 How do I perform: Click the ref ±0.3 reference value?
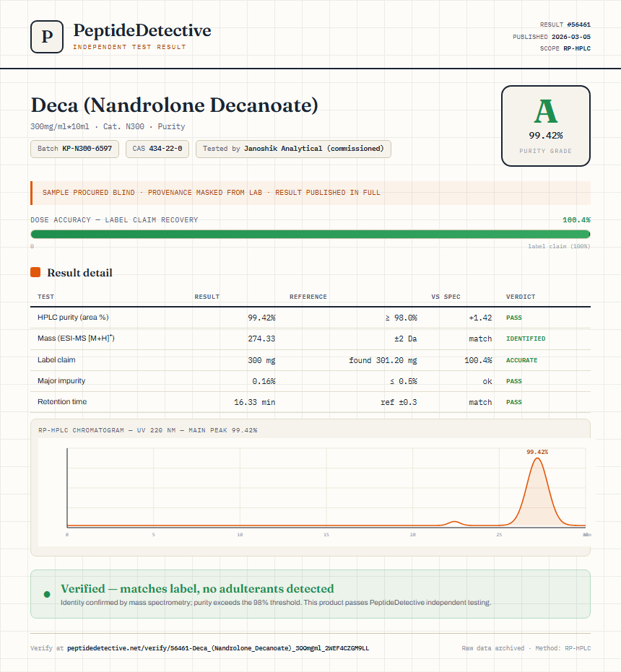click(x=399, y=402)
